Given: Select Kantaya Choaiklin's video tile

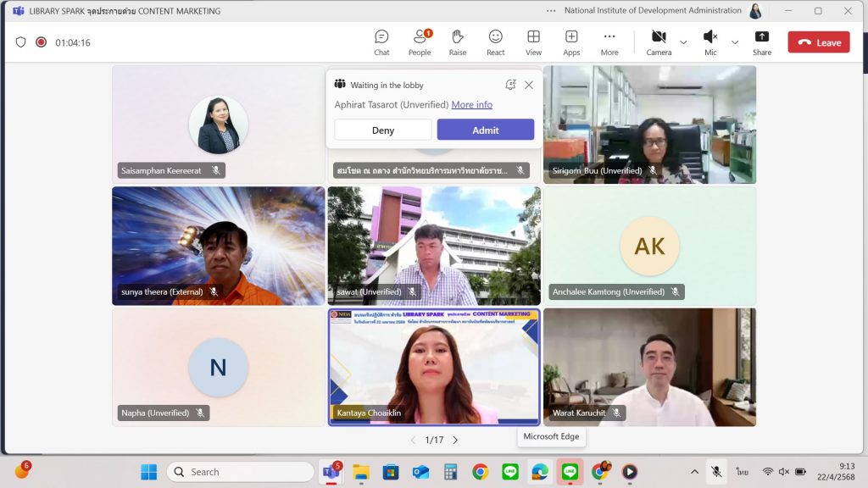Looking at the screenshot, I should tap(434, 367).
